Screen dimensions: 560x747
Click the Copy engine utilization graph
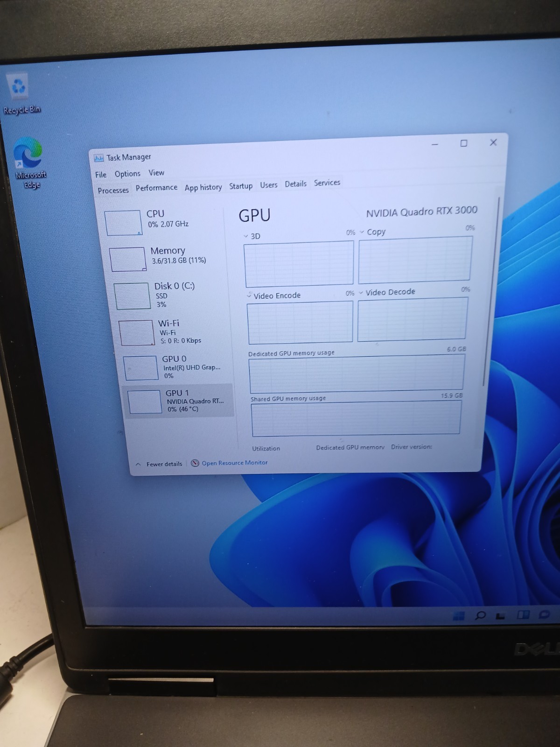click(415, 260)
